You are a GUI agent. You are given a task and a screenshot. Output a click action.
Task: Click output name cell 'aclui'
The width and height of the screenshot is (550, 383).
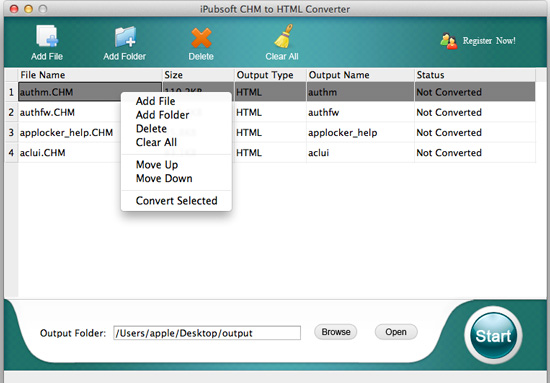[x=360, y=153]
